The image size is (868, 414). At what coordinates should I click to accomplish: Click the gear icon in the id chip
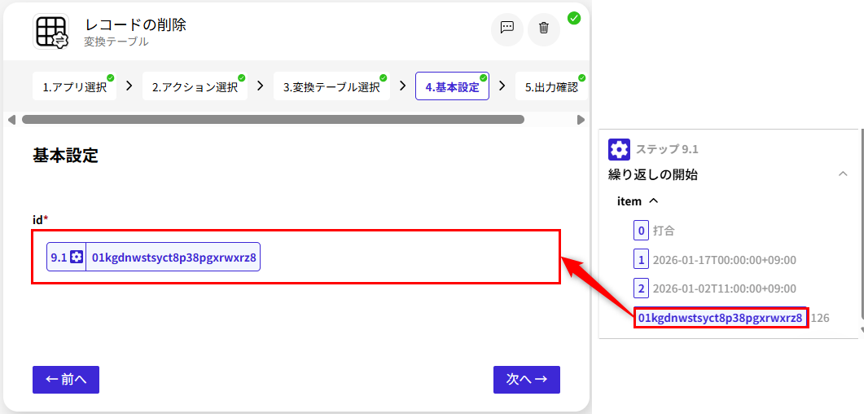(77, 258)
